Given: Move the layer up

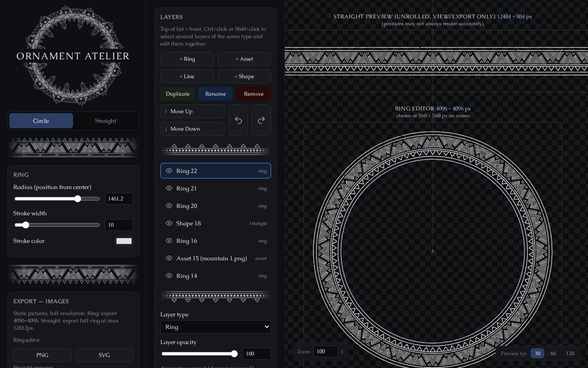Looking at the screenshot, I should tap(192, 111).
